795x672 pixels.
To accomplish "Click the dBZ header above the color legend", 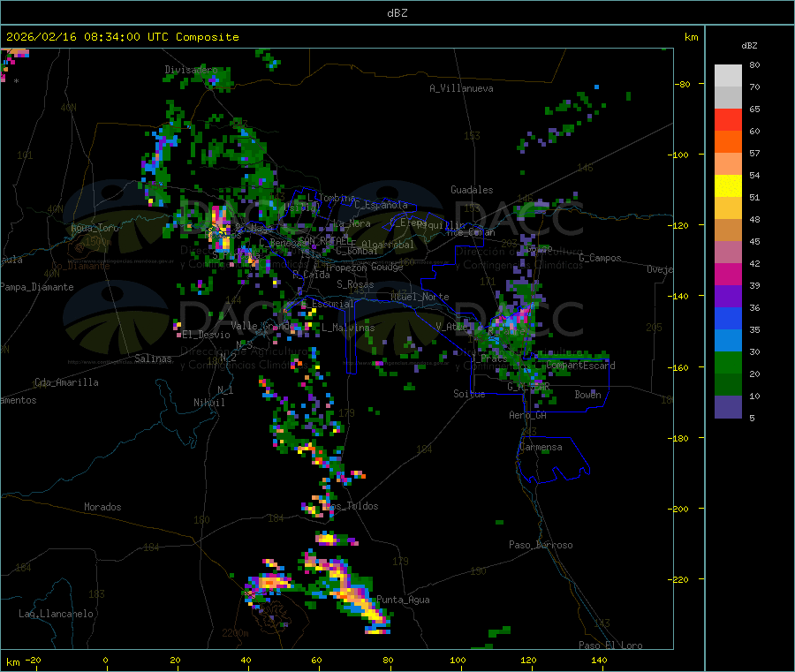I will [x=749, y=46].
